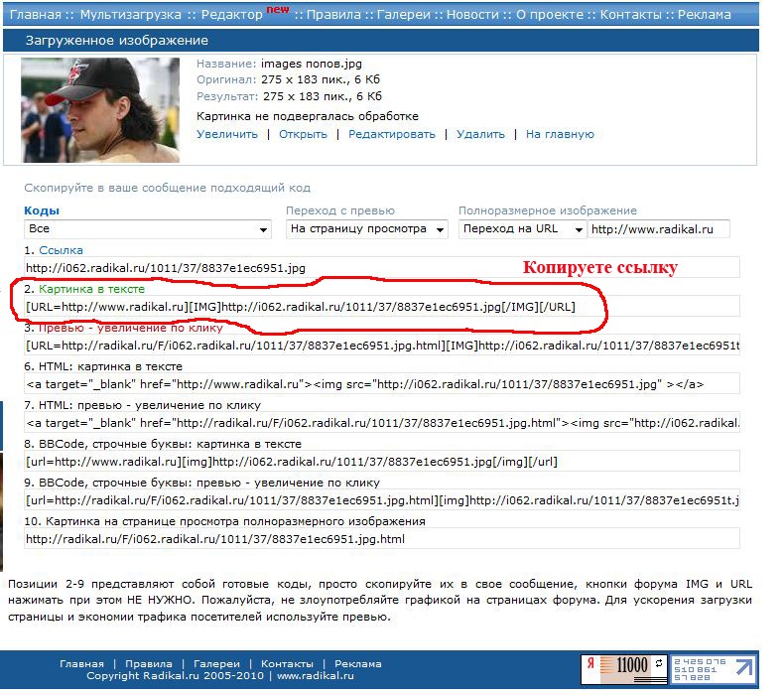
Task: Click the full-size view page link field
Action: (x=382, y=539)
